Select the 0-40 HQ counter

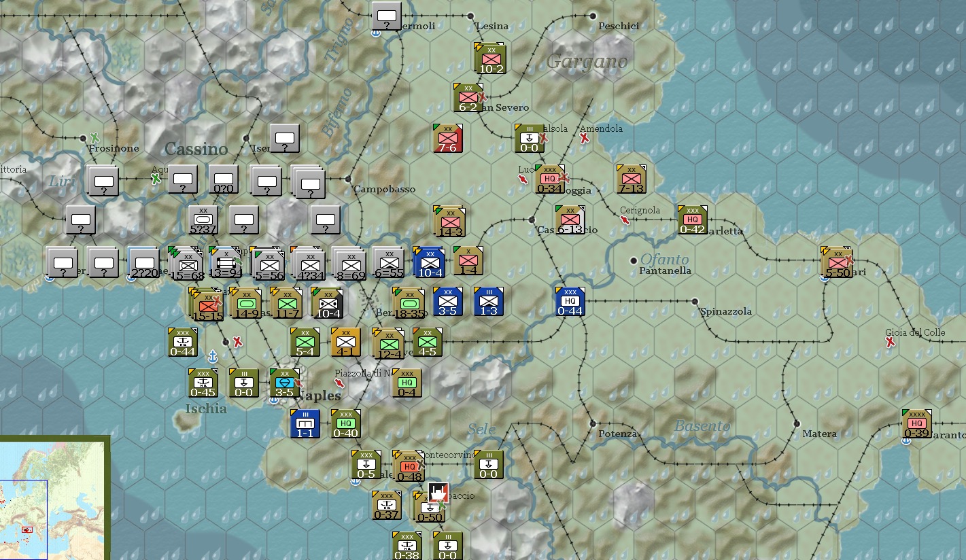(x=345, y=424)
